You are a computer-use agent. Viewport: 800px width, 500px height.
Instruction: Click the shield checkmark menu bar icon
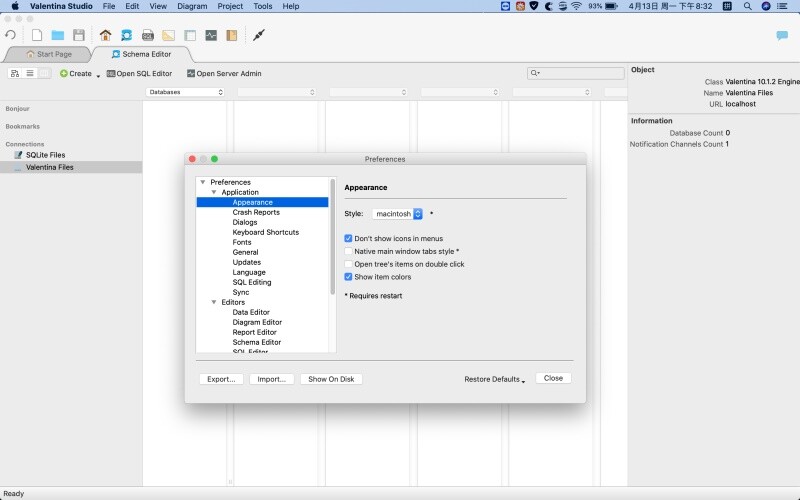534,6
